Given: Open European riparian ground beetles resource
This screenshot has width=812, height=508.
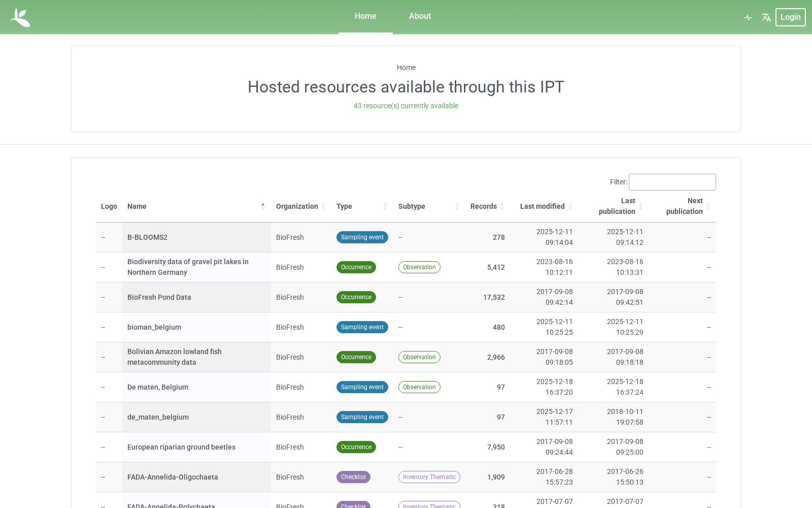Looking at the screenshot, I should tap(181, 447).
